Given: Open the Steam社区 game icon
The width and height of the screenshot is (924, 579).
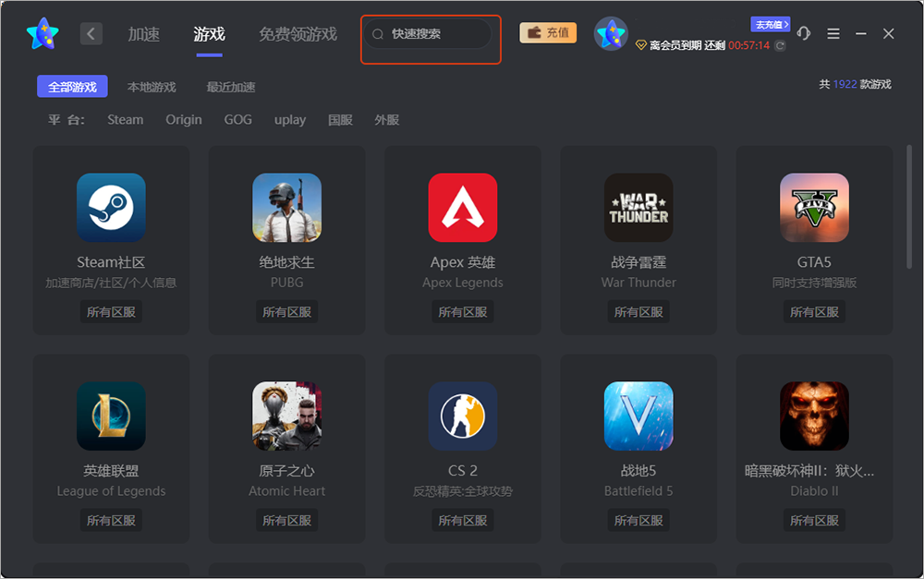Looking at the screenshot, I should point(111,208).
